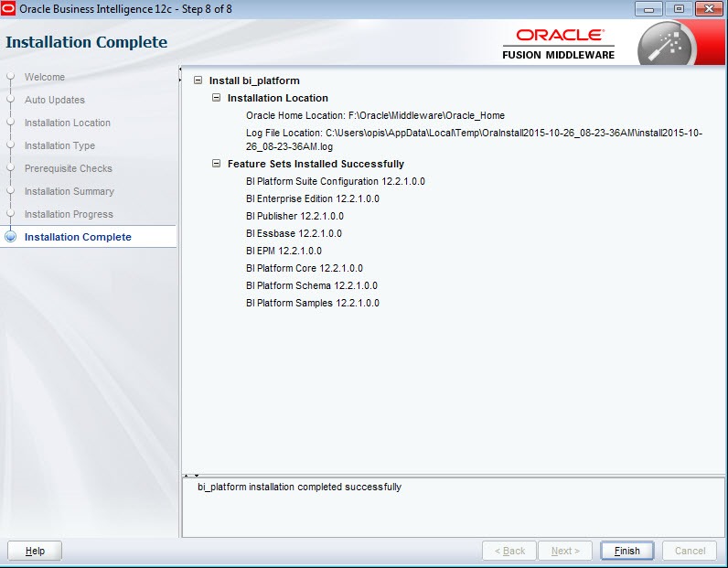728x568 pixels.
Task: Select BI Platform Suite Configuration 12.2.1.0.0
Action: (336, 181)
